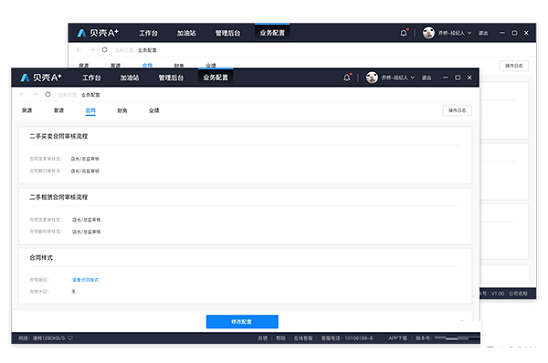Open the 查看合同版式 link
Screen dimensions: 548x363
click(86, 280)
